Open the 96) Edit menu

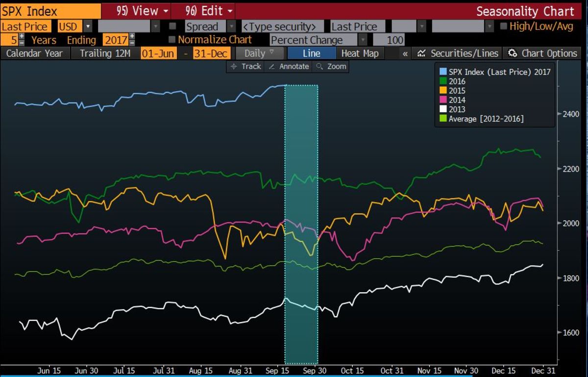click(203, 11)
